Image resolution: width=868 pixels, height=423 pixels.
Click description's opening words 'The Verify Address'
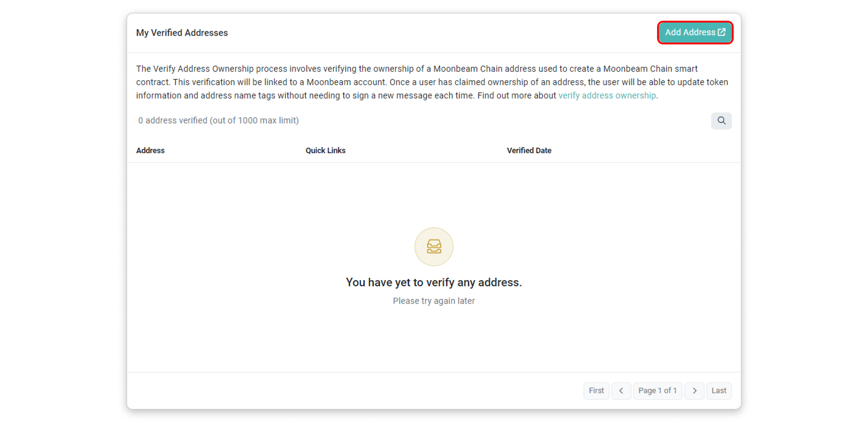point(173,69)
